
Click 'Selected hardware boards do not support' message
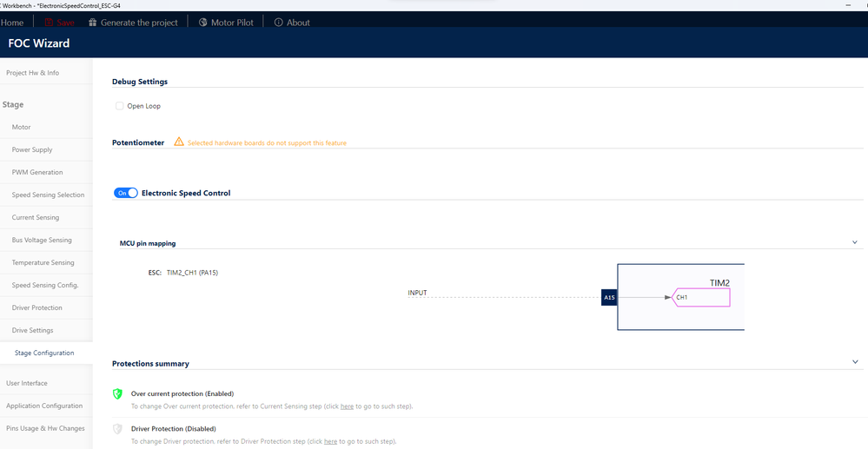(x=267, y=142)
